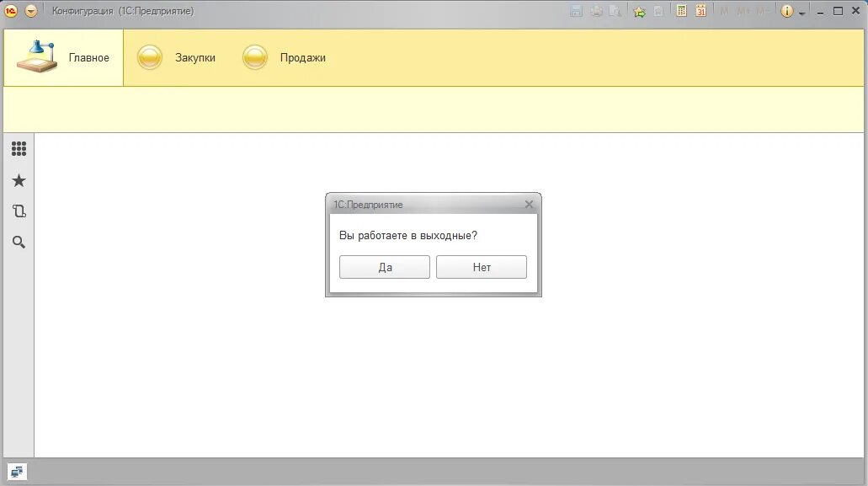Expand the toolbar options arrow beside info
868x486 pixels.
pos(802,13)
